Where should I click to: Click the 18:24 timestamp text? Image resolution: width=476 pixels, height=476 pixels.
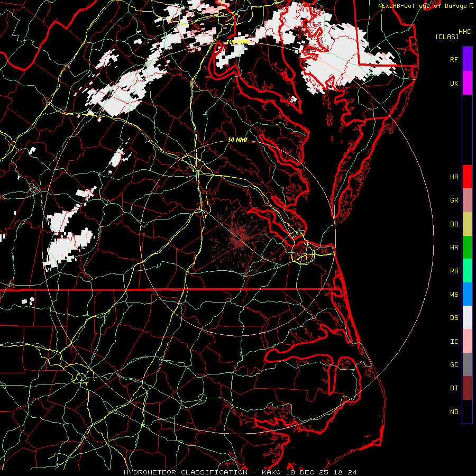(x=345, y=472)
